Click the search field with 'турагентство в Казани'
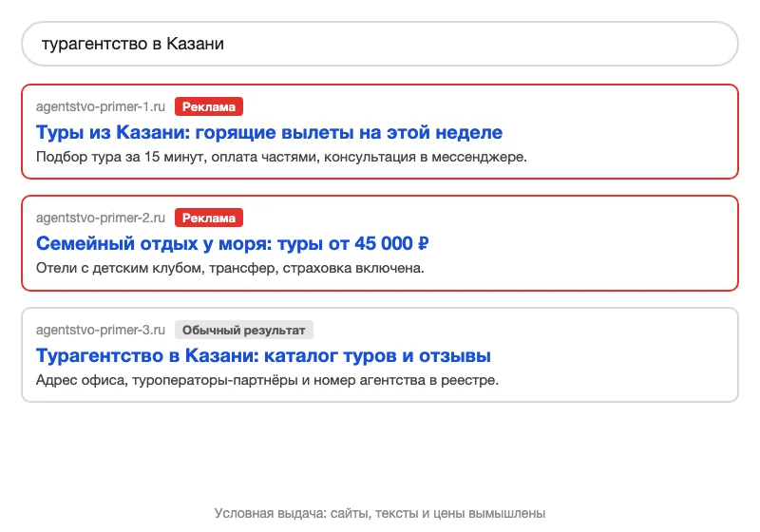The image size is (760, 532). (x=379, y=44)
